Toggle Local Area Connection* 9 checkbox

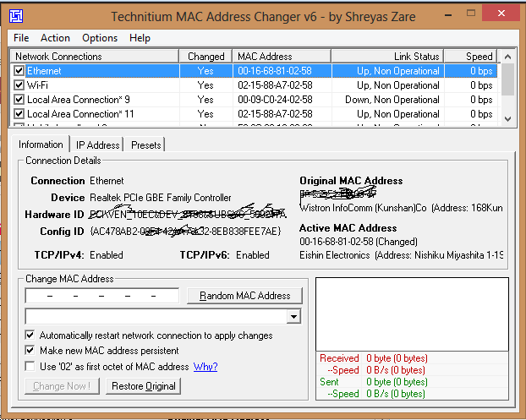point(19,100)
